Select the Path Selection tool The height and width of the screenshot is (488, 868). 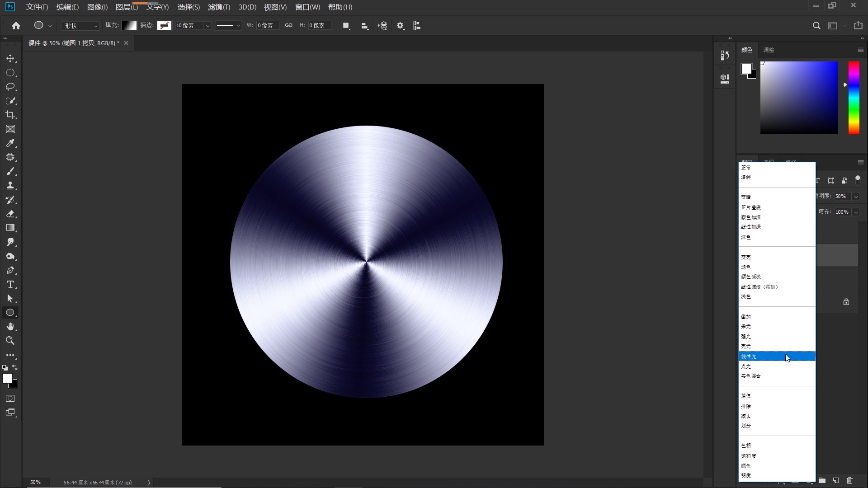[x=10, y=299]
